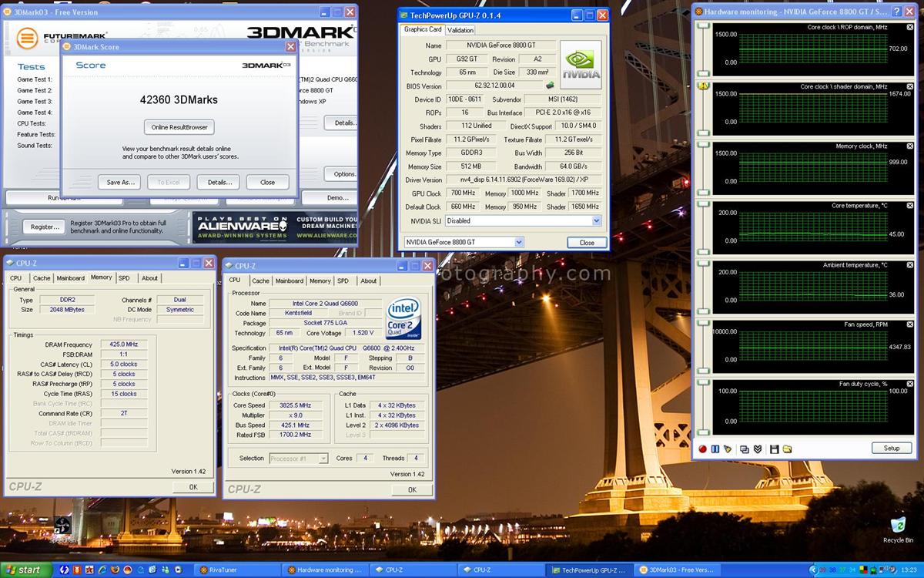Click the NVIDIA logo in GPU-Z
924x578 pixels.
(581, 66)
